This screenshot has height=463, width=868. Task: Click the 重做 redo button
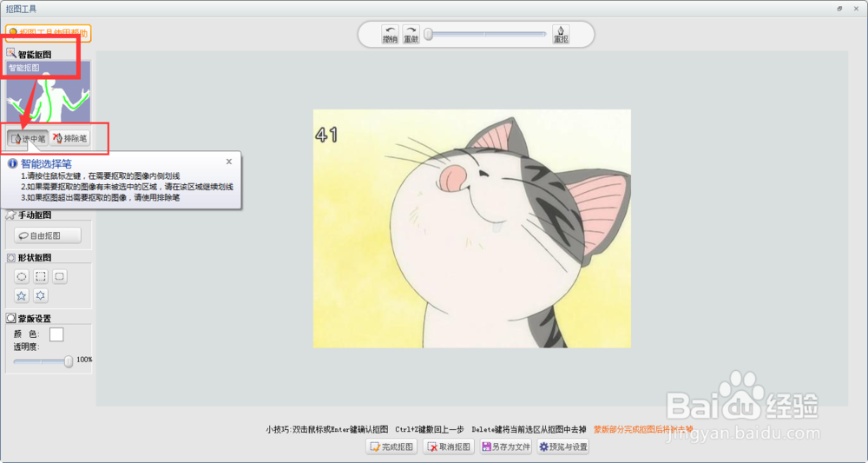(x=411, y=35)
